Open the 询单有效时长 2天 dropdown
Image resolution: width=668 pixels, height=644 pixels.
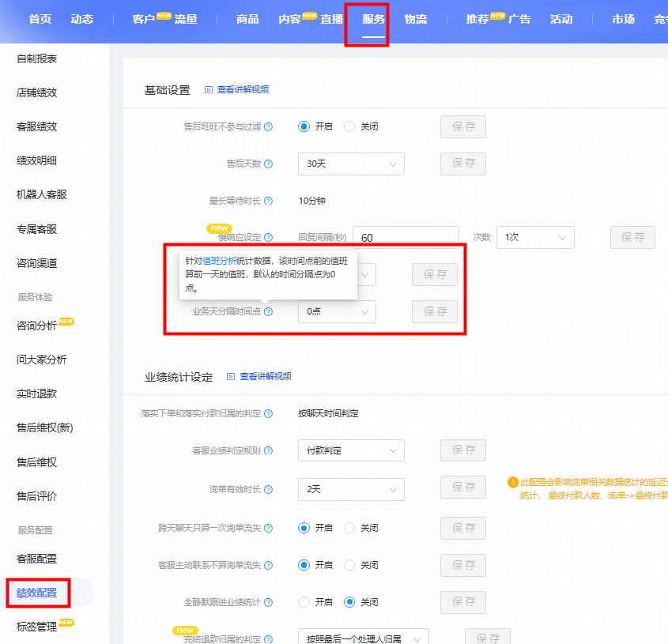pos(351,490)
